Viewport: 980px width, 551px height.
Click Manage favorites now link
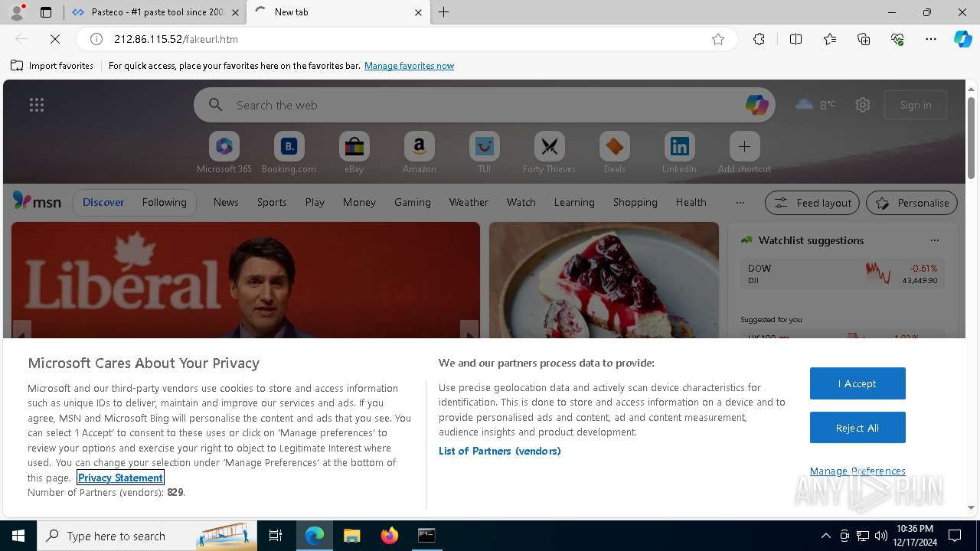pos(409,66)
